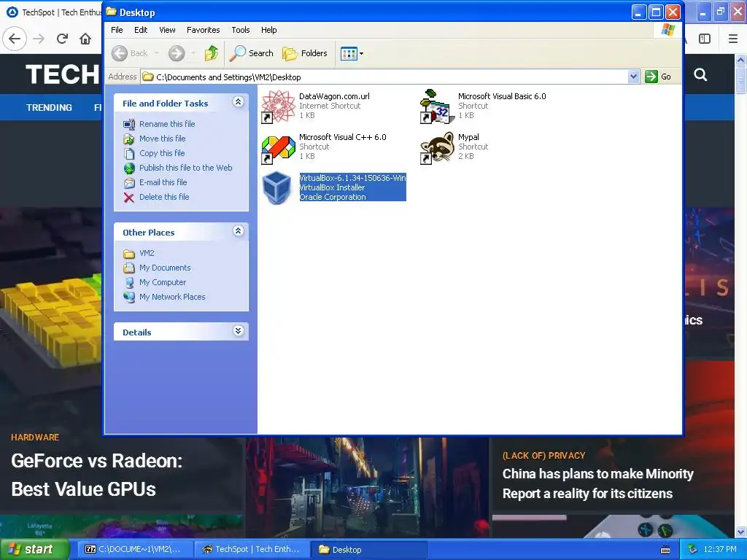Open the View menu
747x560 pixels.
pyautogui.click(x=167, y=30)
